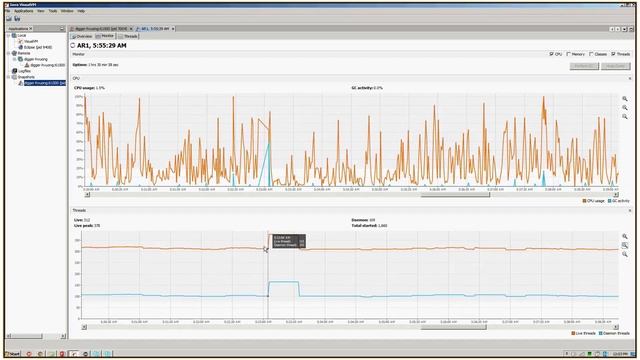Select the Snapshots node icon
Screen dimensions: 640x360
coord(14,77)
